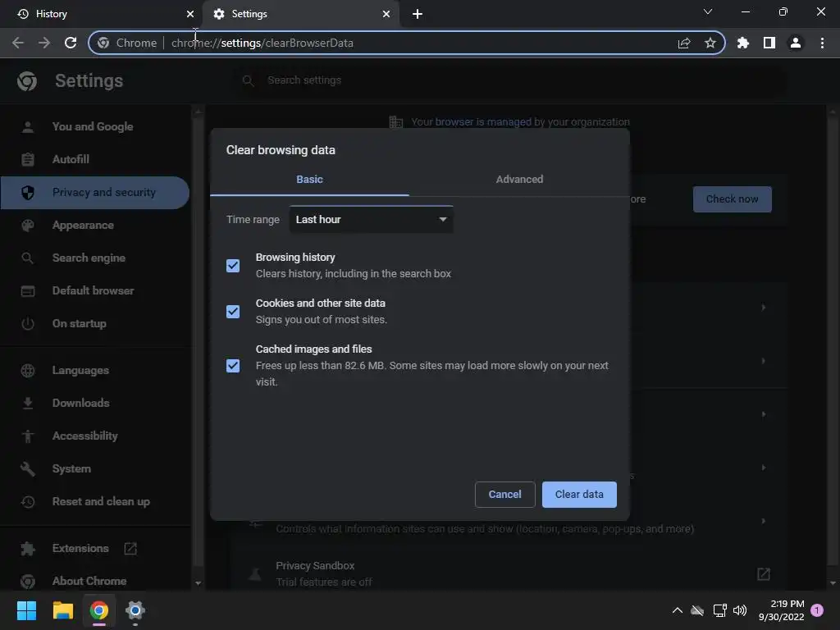Click the network tray icon

click(719, 610)
